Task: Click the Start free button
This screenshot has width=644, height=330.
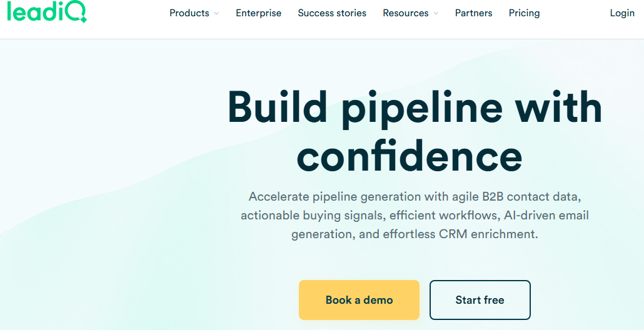Action: 480,300
